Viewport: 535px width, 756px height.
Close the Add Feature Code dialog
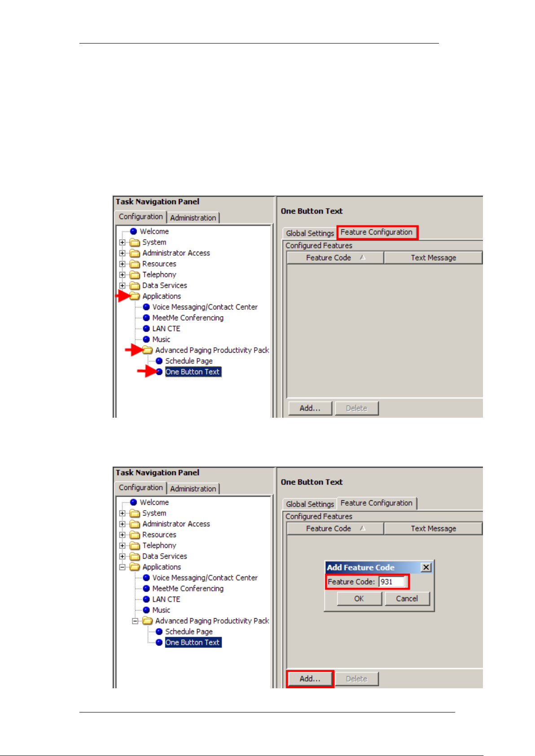[426, 568]
